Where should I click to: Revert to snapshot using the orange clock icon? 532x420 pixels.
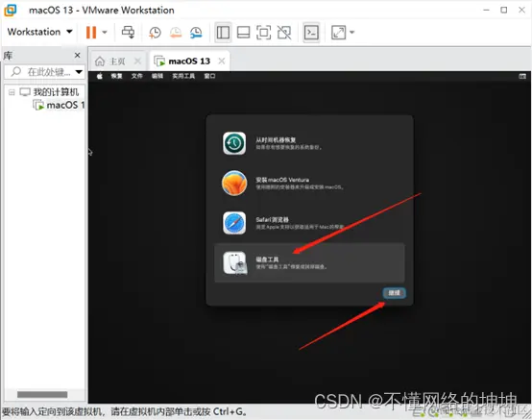176,33
